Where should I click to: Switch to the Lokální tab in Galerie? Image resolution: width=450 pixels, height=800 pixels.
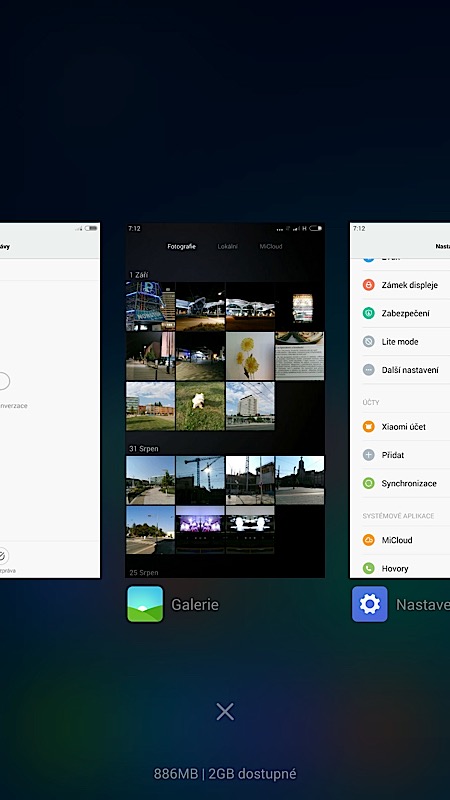(228, 246)
